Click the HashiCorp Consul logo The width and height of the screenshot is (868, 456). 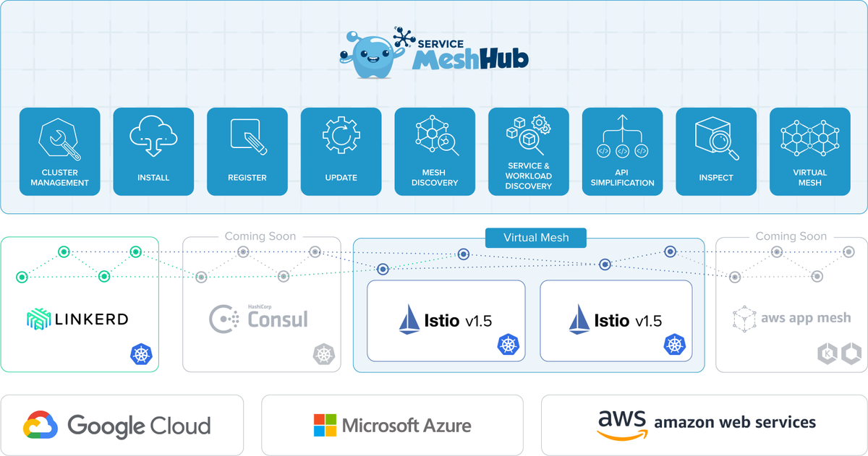[258, 318]
